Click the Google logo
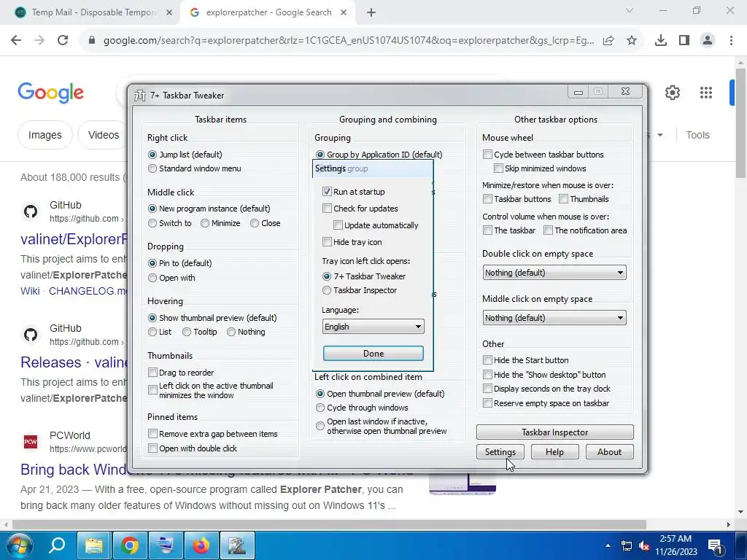This screenshot has width=747, height=560. point(50,93)
